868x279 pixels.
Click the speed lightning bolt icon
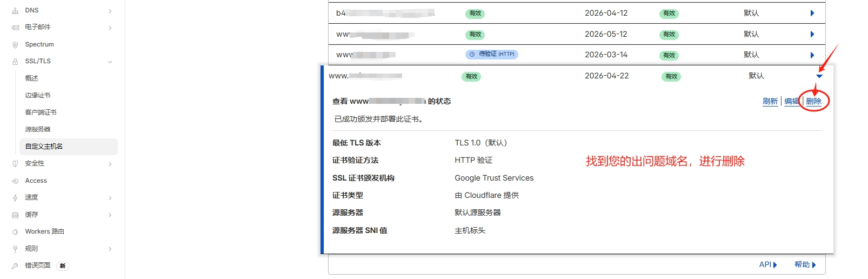point(15,198)
